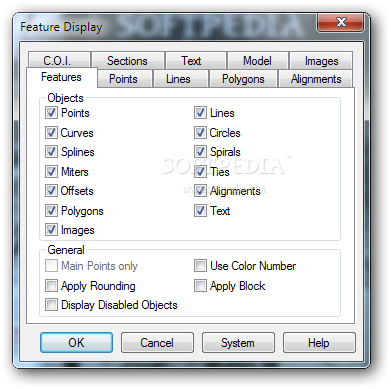Uncheck the Images object checkbox
The height and width of the screenshot is (389, 391).
click(x=51, y=230)
